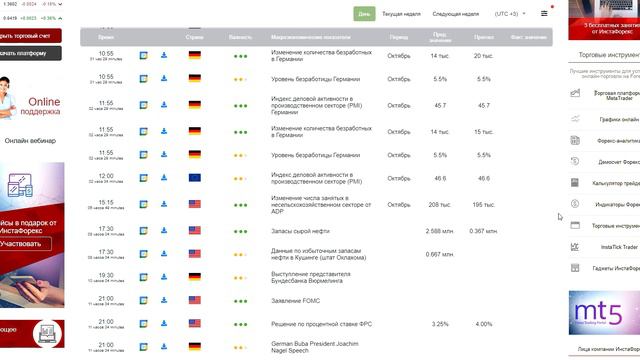The width and height of the screenshot is (640, 360).
Task: Open the calendar note for the Запасы сырой нефти row
Action: coord(143,231)
